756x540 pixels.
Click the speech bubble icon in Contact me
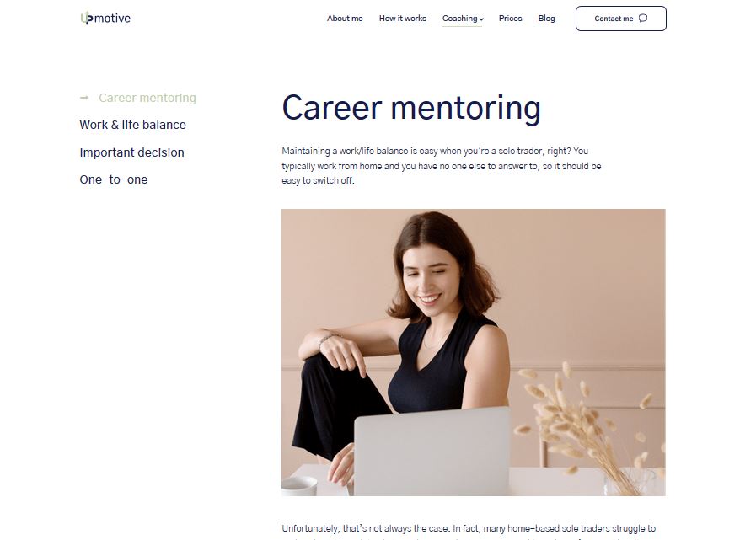click(643, 19)
